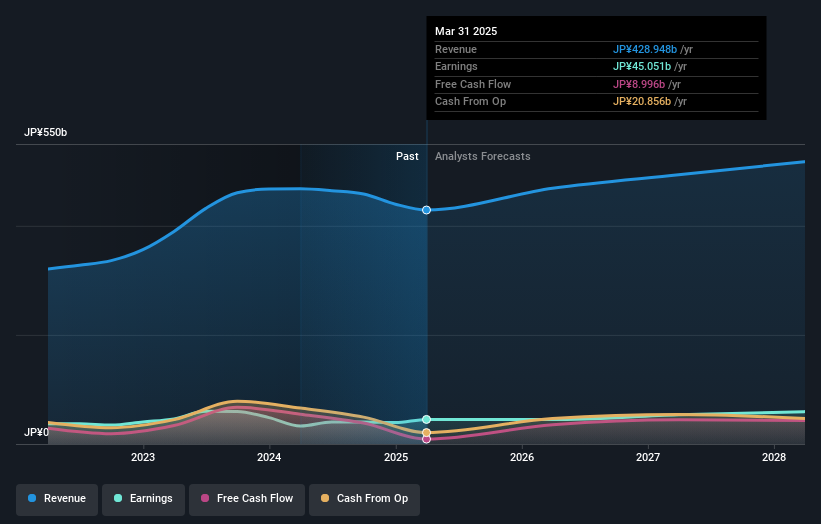Click the Cash From Op orange data point marker
The width and height of the screenshot is (821, 524).
point(427,432)
